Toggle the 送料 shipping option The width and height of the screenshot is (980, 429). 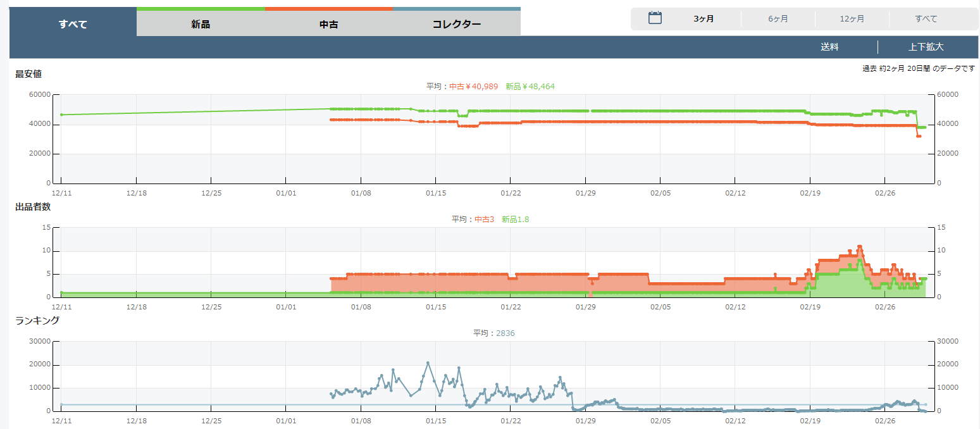pyautogui.click(x=829, y=47)
